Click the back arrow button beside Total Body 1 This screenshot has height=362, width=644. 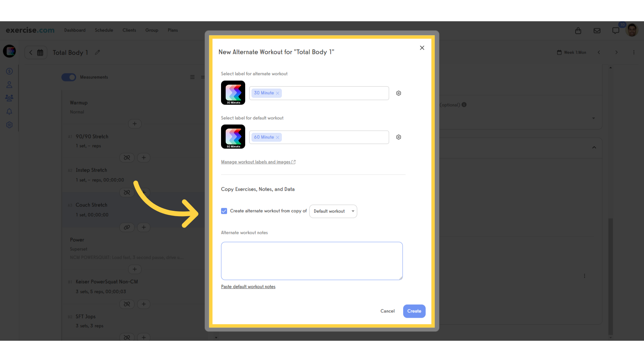tap(31, 53)
